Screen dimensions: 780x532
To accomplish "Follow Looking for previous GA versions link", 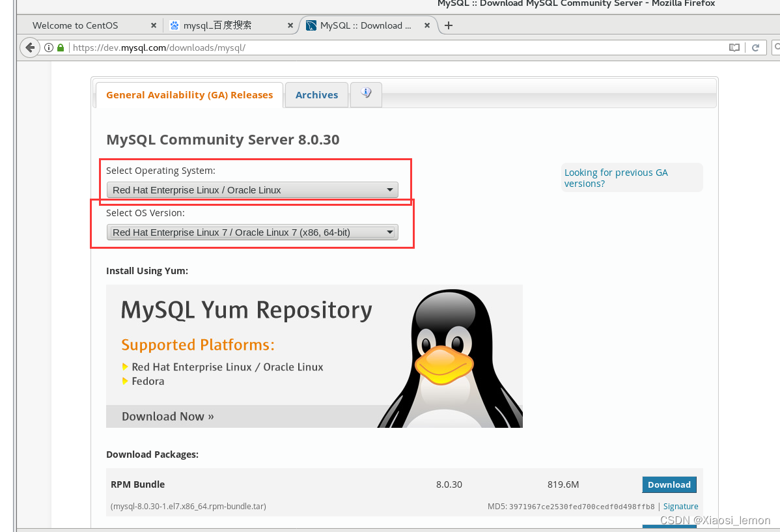I will coord(616,178).
